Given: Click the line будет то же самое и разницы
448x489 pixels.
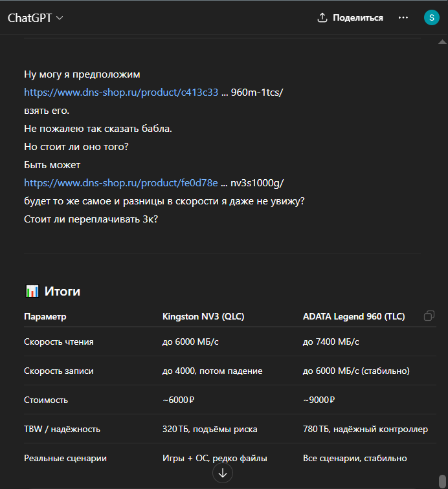Looking at the screenshot, I should point(164,201).
